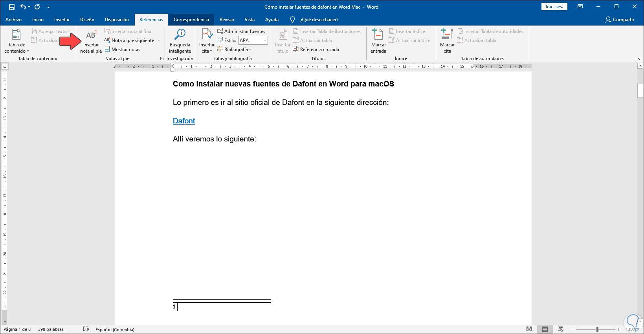Zoom out with the minus button
This screenshot has width=644, height=334.
pyautogui.click(x=572, y=329)
